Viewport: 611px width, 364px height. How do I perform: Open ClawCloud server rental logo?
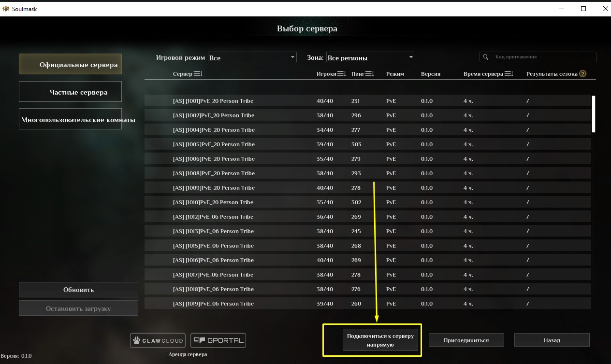tap(158, 340)
